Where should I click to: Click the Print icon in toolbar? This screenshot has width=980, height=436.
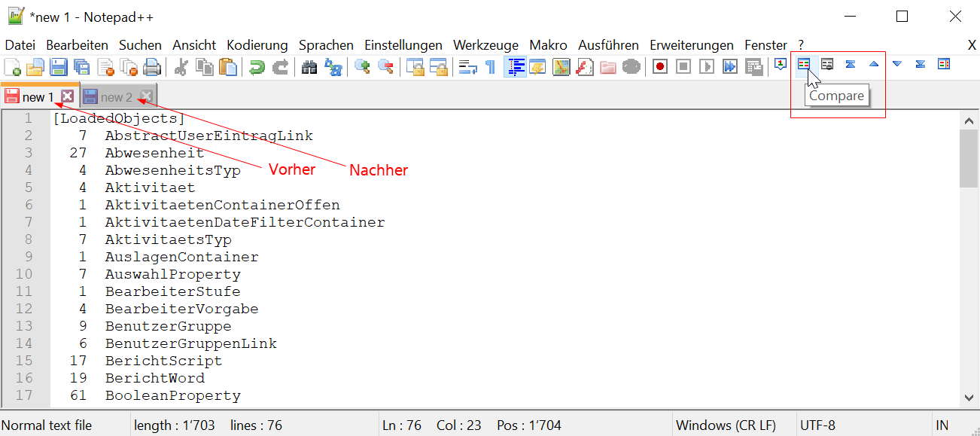pos(152,67)
